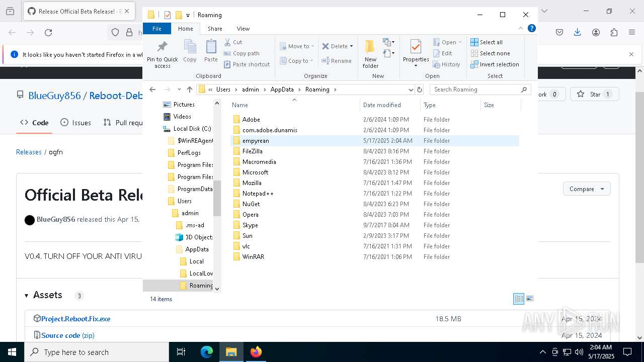The image size is (644, 362).
Task: Click the Search Roaming field
Action: (480, 89)
